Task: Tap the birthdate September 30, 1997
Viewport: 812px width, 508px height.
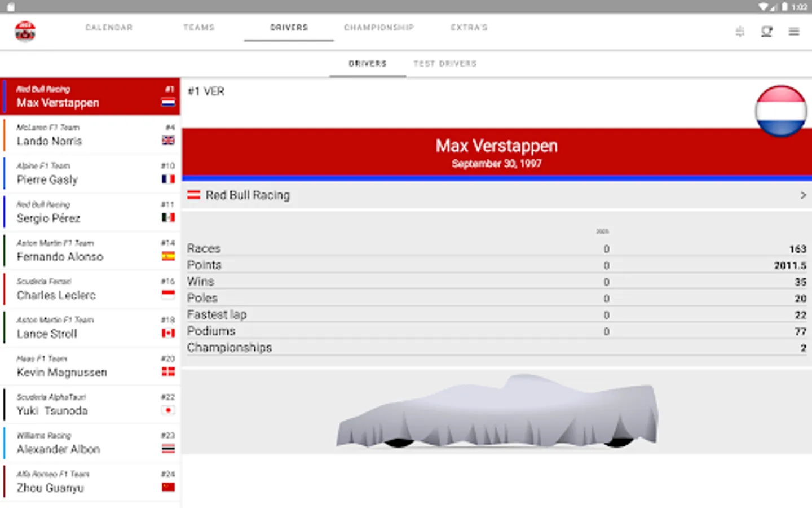Action: (x=497, y=164)
